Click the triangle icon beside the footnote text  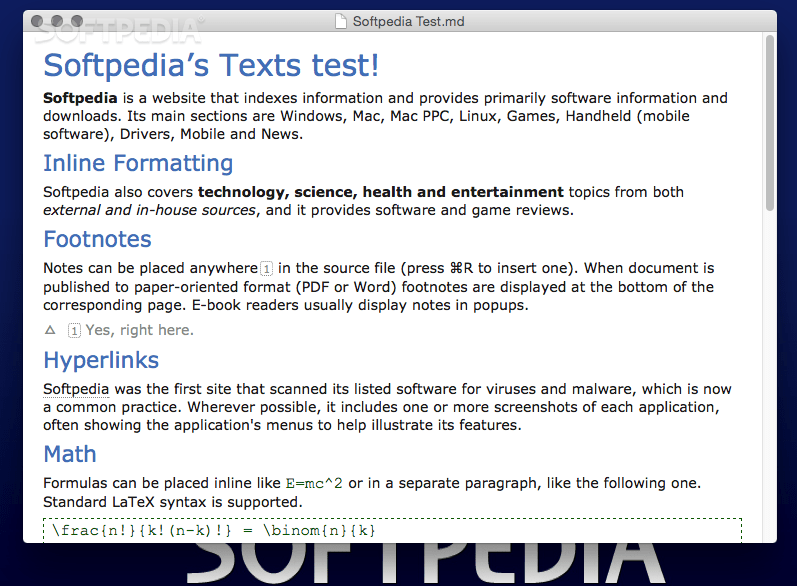[x=50, y=330]
